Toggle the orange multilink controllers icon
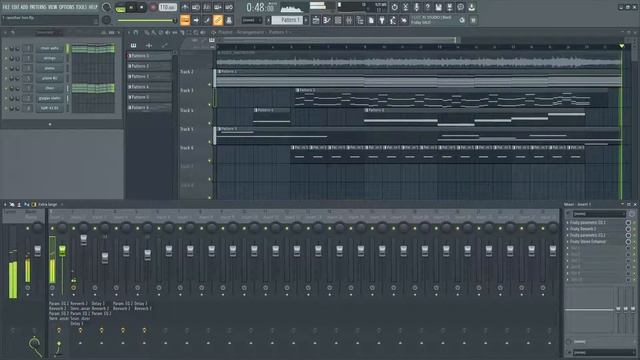 [218, 20]
